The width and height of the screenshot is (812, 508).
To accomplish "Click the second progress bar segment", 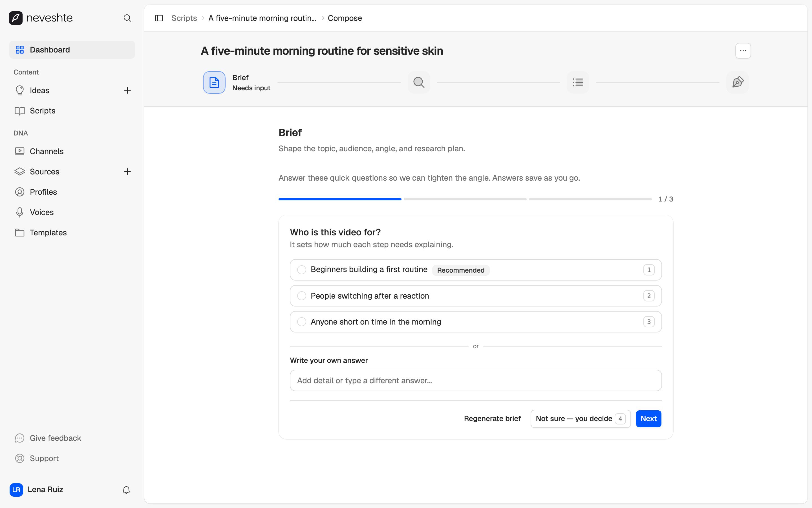I will (x=465, y=199).
